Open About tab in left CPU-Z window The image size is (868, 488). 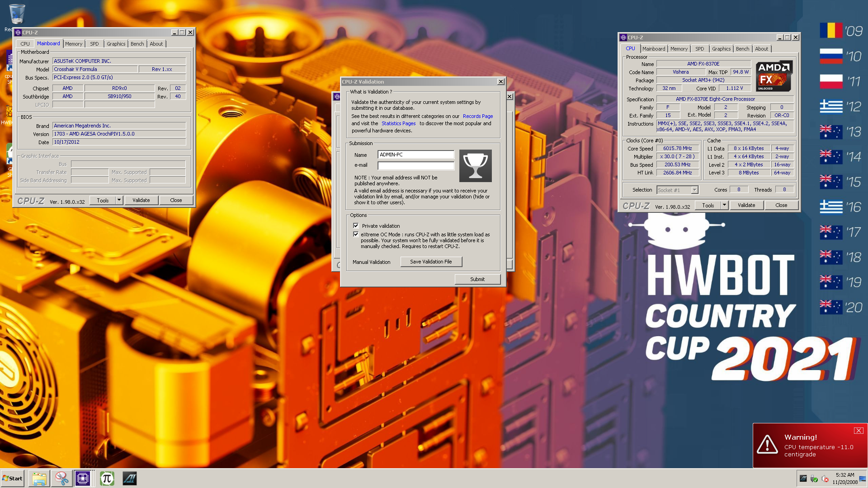coord(156,44)
